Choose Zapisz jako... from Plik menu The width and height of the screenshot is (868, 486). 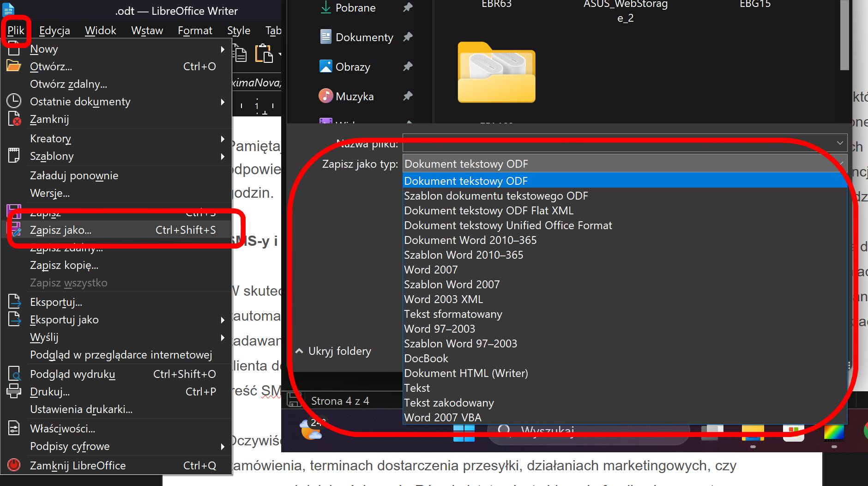pyautogui.click(x=116, y=230)
